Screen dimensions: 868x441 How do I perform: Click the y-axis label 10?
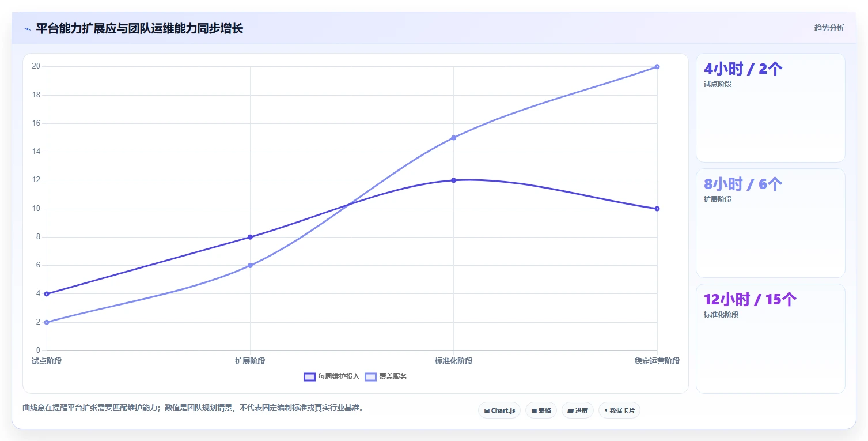[36, 209]
